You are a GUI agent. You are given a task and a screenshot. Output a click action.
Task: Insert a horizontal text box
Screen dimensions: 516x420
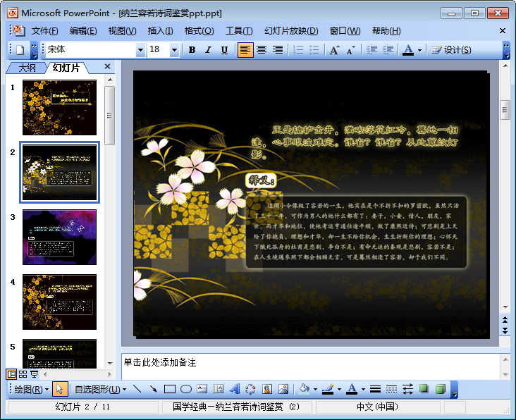click(202, 390)
